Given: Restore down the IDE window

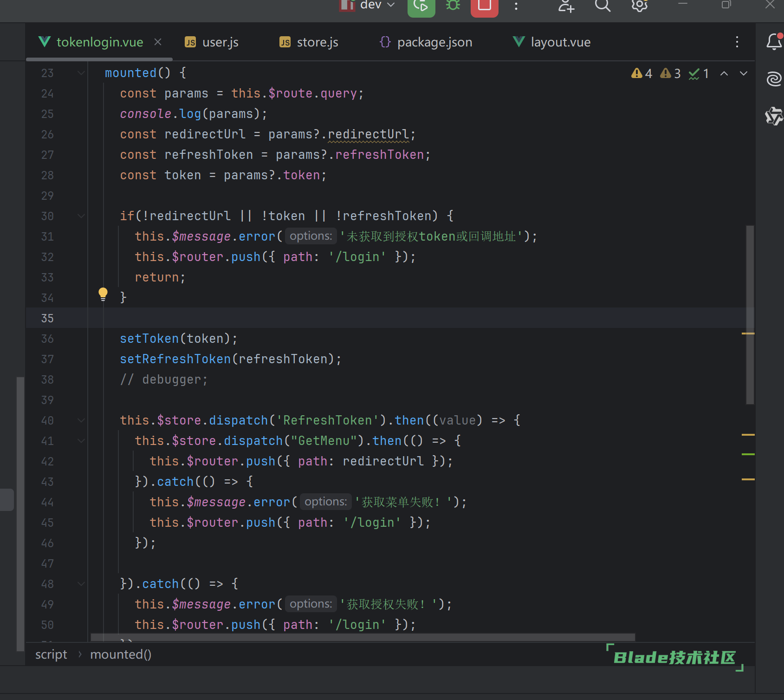Looking at the screenshot, I should pyautogui.click(x=726, y=5).
